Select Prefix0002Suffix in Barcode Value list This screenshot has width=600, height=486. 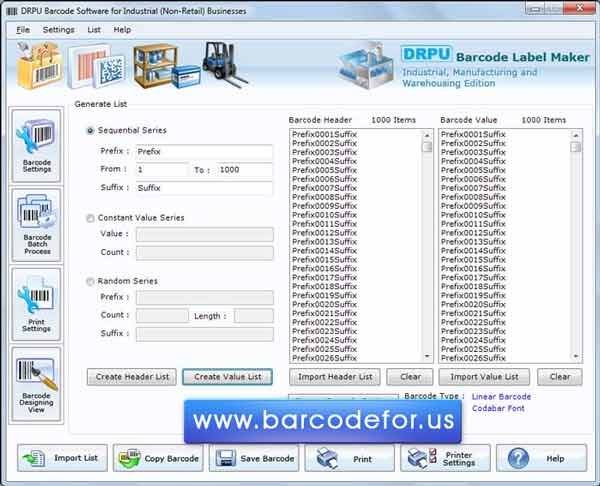click(473, 143)
